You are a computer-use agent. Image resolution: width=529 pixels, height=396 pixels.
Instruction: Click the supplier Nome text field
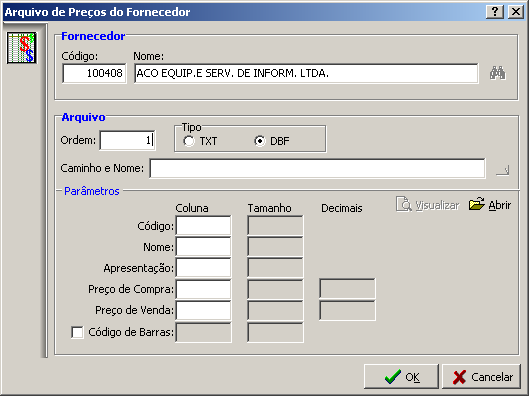pos(306,73)
